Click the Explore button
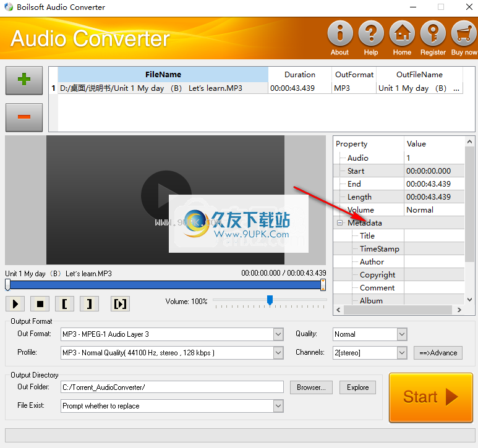 point(358,387)
